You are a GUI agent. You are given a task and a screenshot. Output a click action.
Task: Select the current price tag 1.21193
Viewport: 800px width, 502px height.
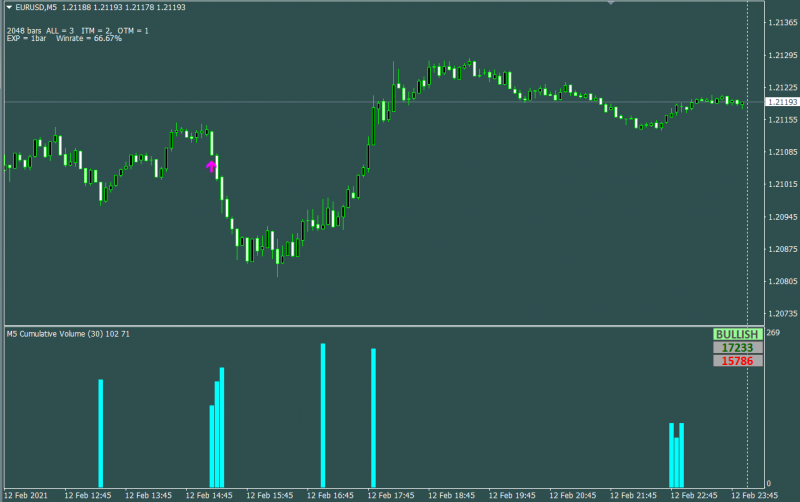(x=782, y=102)
